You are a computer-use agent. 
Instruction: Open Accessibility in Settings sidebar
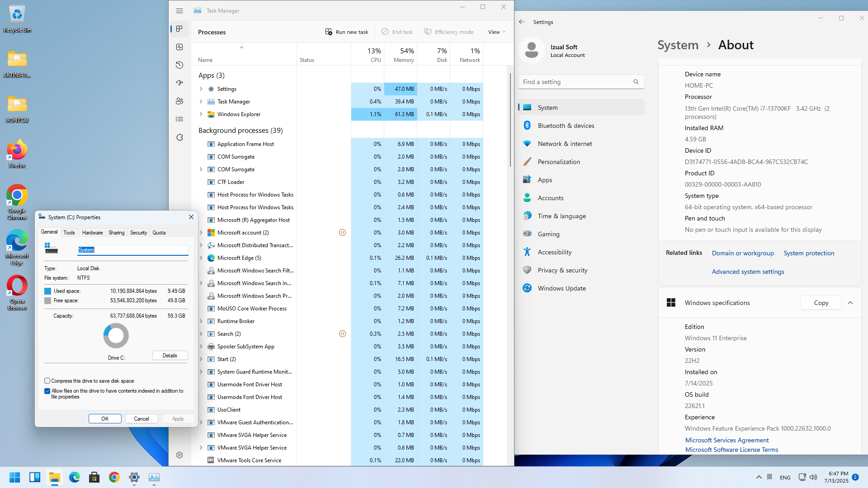tap(581, 252)
